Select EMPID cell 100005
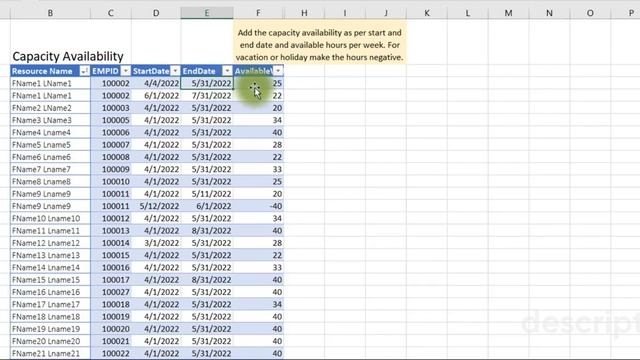The height and width of the screenshot is (360, 640). pos(111,120)
